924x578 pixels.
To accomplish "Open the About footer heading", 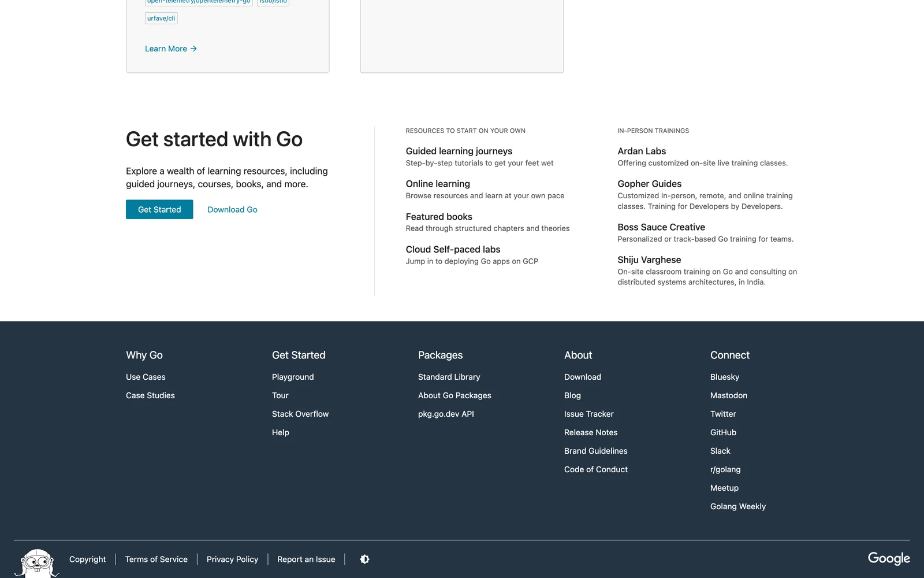I will pos(578,355).
